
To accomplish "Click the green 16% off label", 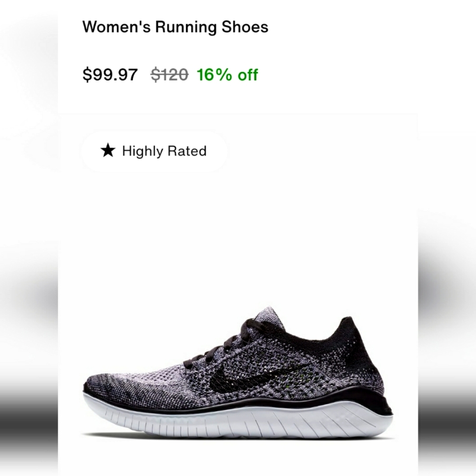I will tap(228, 74).
